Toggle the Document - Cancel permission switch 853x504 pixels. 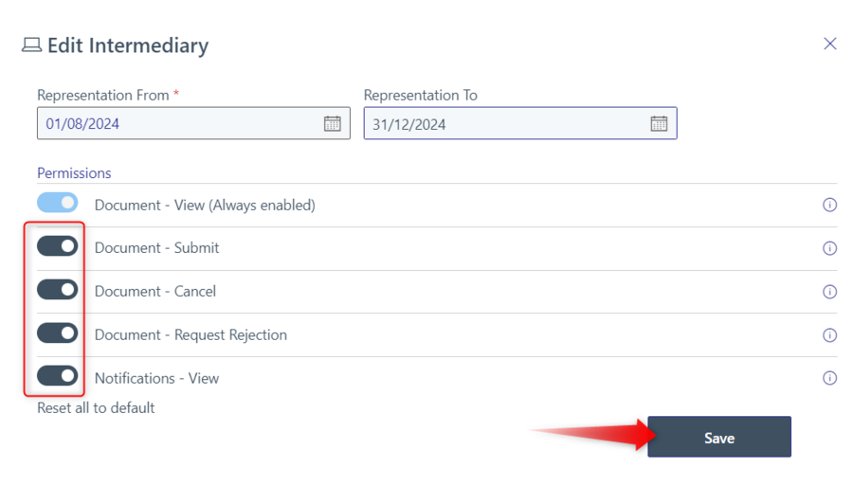click(x=58, y=290)
